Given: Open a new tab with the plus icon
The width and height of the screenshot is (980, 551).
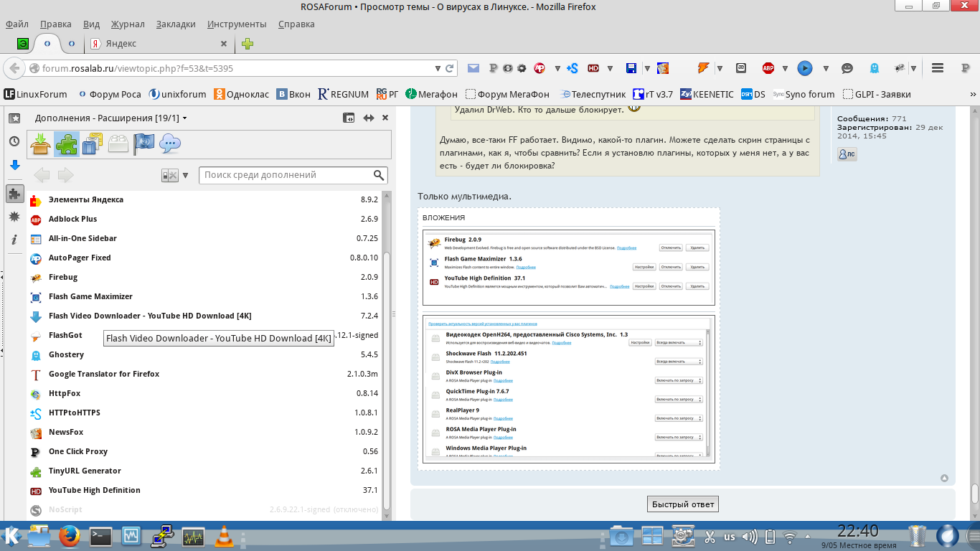Looking at the screenshot, I should (x=248, y=44).
